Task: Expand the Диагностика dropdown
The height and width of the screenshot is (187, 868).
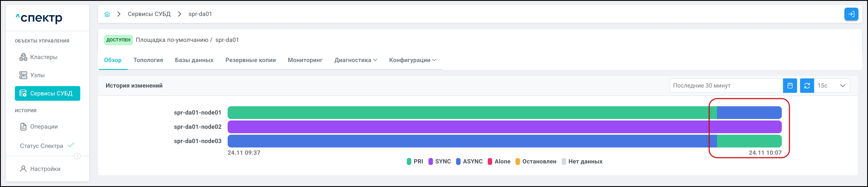Action: tap(355, 60)
